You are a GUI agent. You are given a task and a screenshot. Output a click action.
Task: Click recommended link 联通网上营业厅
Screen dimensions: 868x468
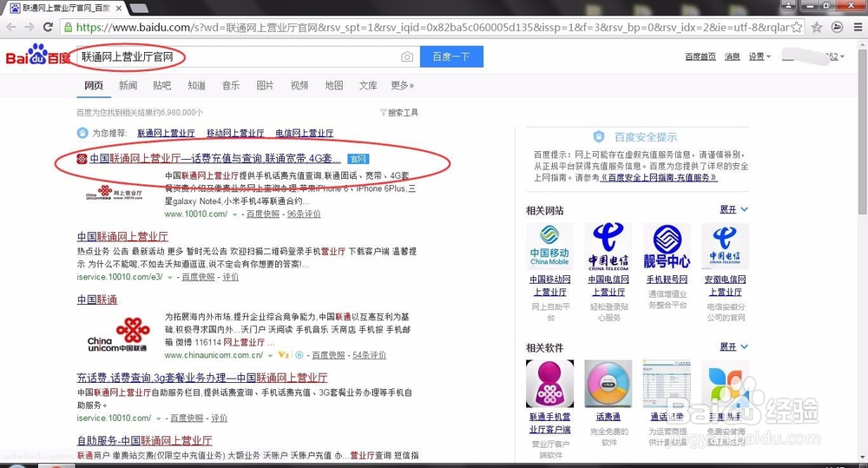click(x=166, y=133)
